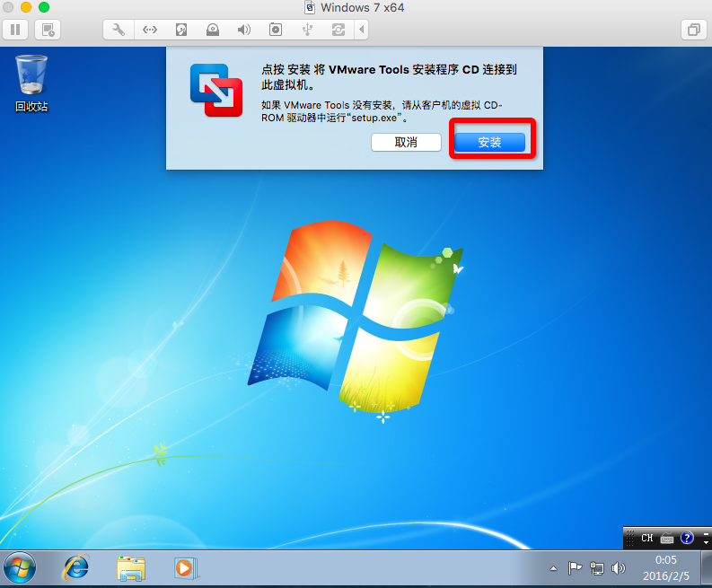
Task: Click the sound speaker toolbar icon
Action: click(244, 30)
